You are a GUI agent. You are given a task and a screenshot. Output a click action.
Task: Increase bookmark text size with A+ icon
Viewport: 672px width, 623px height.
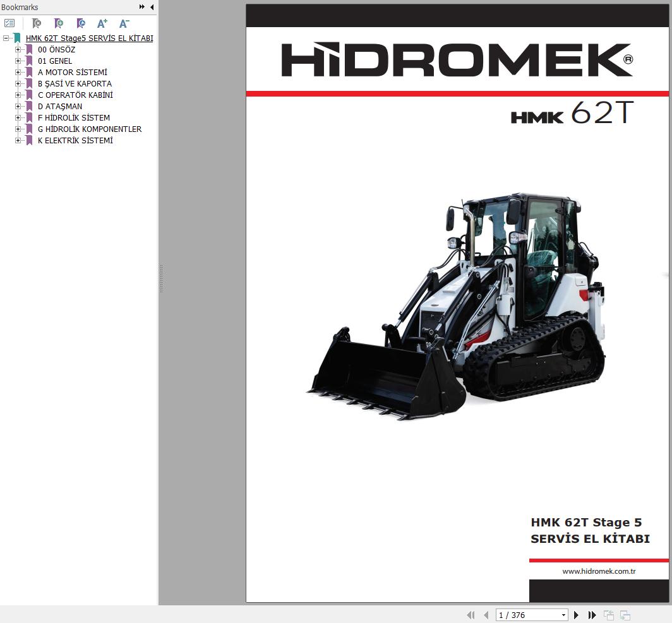102,23
